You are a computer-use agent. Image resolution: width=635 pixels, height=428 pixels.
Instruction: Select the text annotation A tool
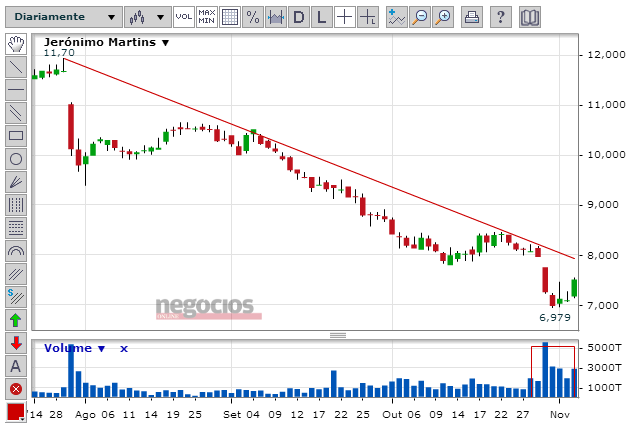pos(16,366)
